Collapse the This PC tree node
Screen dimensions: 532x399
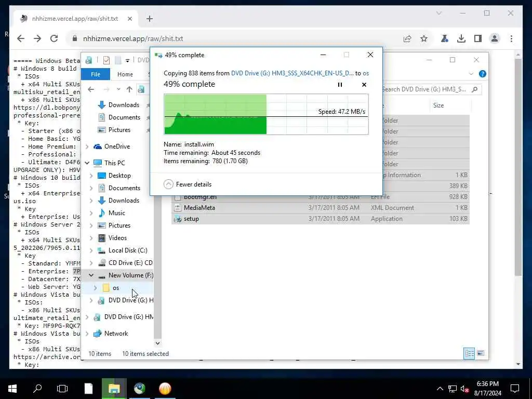[x=87, y=163]
